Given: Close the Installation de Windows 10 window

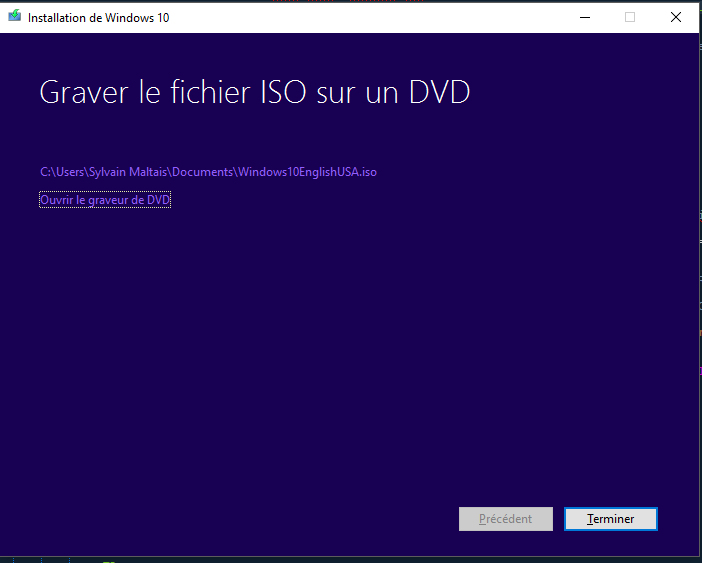Looking at the screenshot, I should 676,17.
